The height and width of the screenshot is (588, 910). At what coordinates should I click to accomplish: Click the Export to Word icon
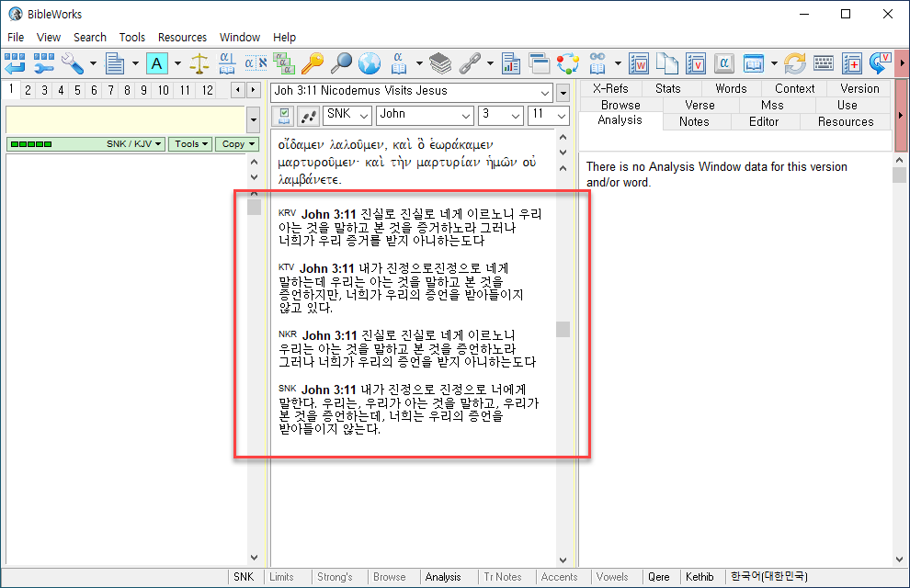click(x=638, y=64)
